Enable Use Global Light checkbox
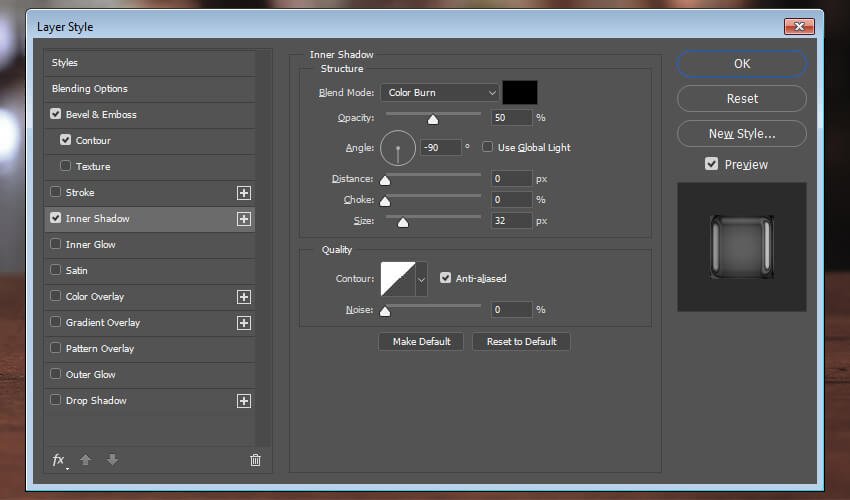Screen dimensions: 850x500 (487, 147)
